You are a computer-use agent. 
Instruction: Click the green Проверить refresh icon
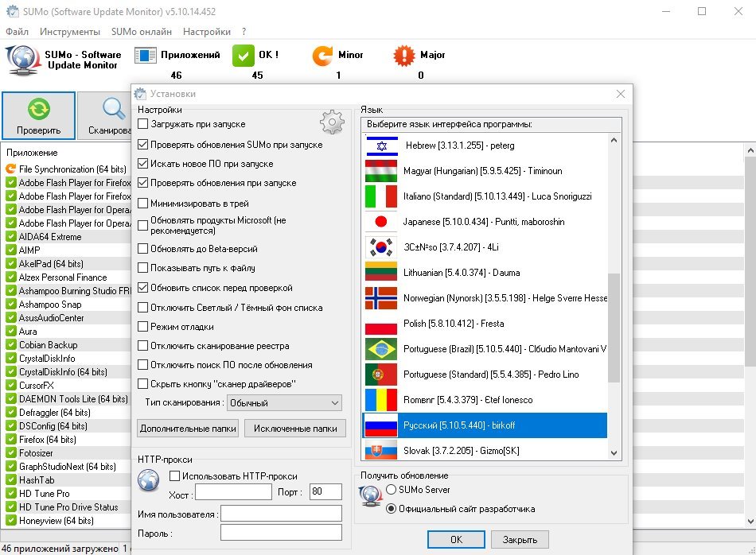point(38,110)
